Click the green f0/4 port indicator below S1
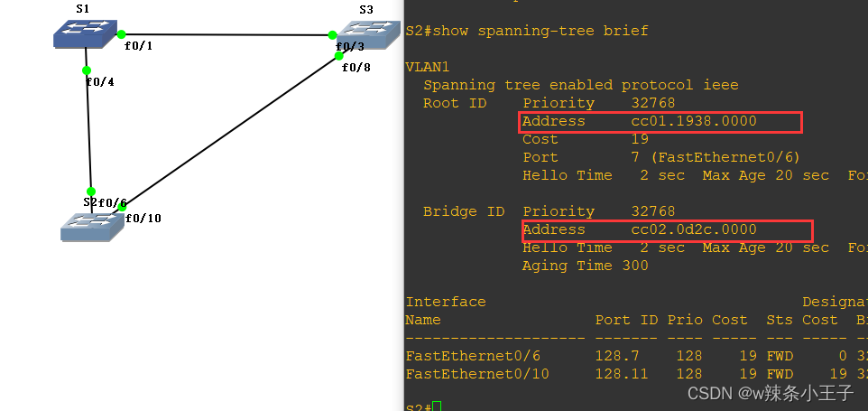Image resolution: width=868 pixels, height=411 pixels. click(x=87, y=70)
